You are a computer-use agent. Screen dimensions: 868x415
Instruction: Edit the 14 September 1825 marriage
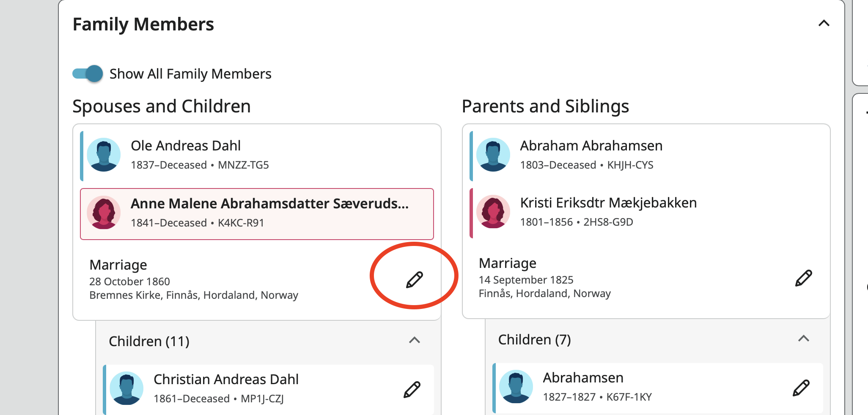click(803, 278)
